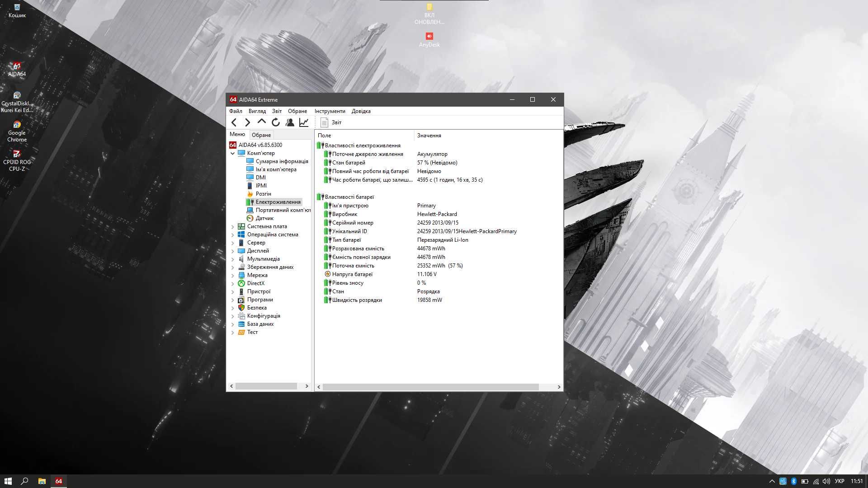The width and height of the screenshot is (868, 488).
Task: Click the Тест icon in tree
Action: 241,332
